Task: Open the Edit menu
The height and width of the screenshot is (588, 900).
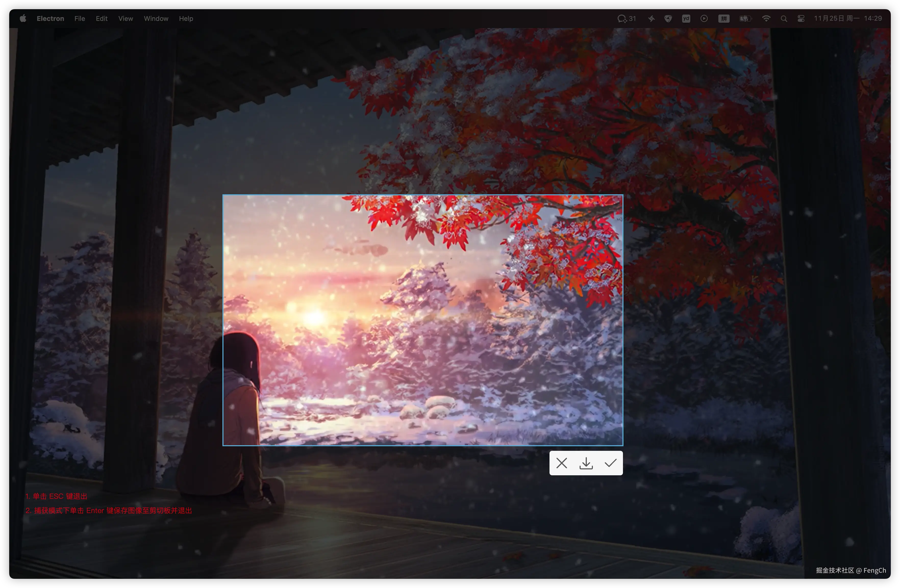Action: 101,19
